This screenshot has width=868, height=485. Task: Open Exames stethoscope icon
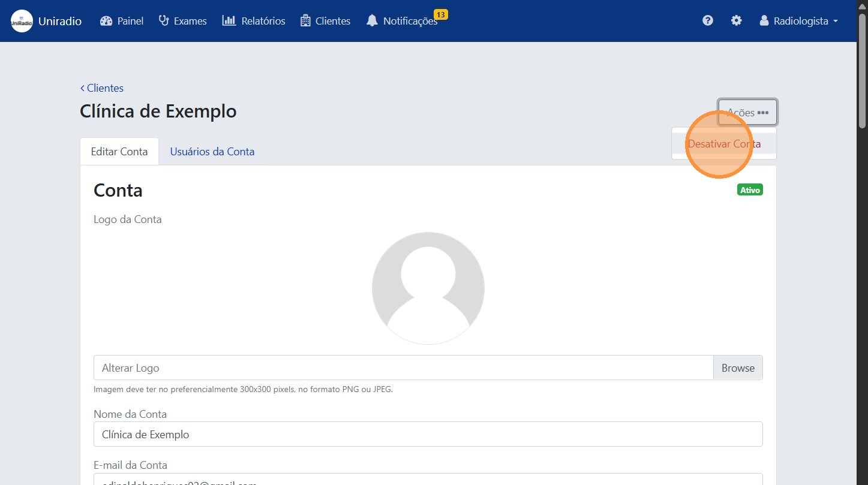tap(164, 21)
